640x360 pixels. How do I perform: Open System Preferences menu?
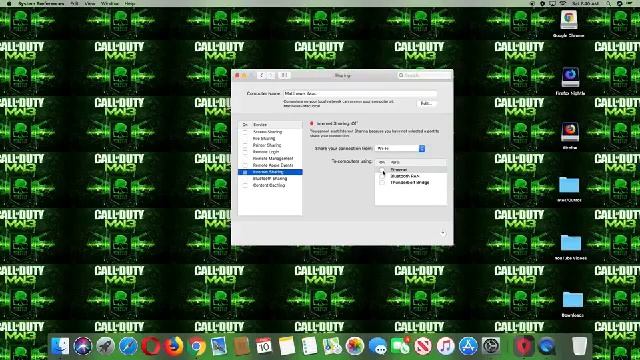41,3
